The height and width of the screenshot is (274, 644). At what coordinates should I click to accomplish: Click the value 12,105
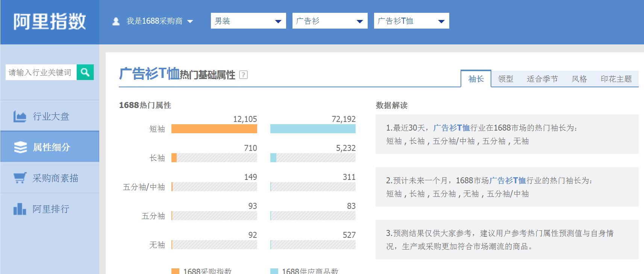pos(245,119)
